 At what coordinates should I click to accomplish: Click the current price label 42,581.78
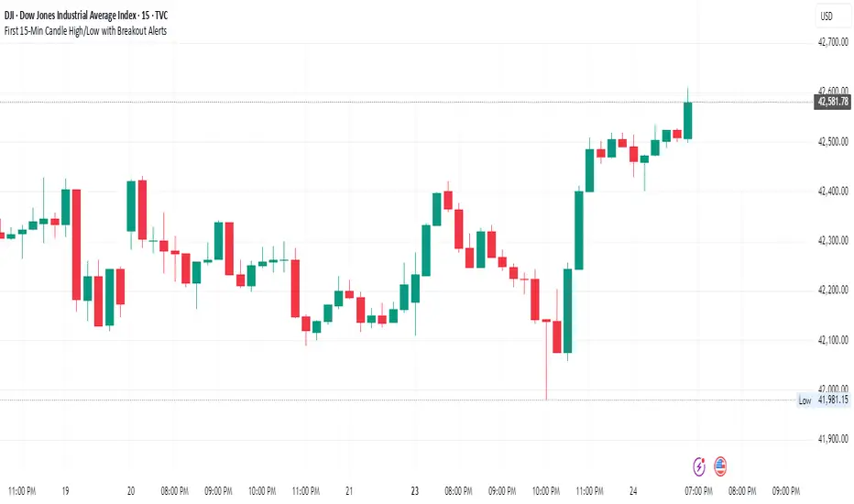[x=832, y=102]
